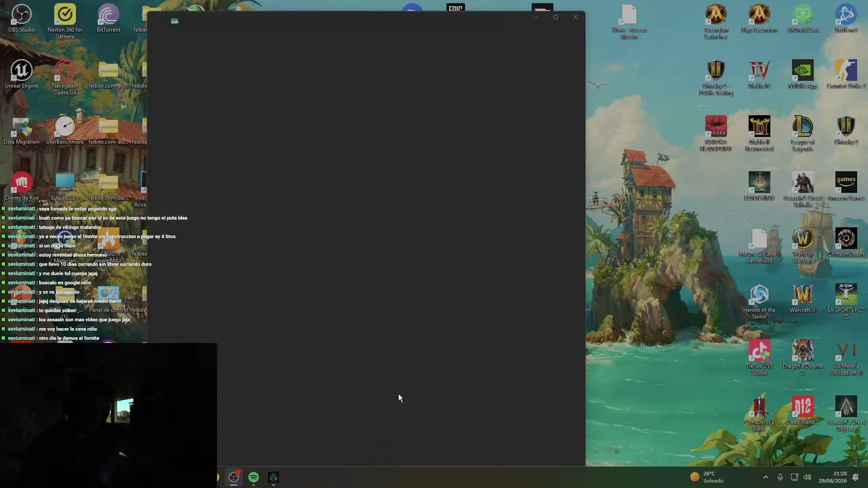Click the Conqueror's Blade desktop icon

click(x=759, y=414)
